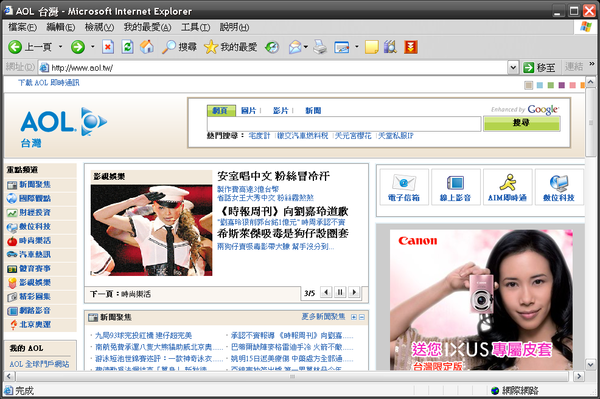The height and width of the screenshot is (399, 600).
Task: Go to the Home page via house icon
Action: (147, 47)
